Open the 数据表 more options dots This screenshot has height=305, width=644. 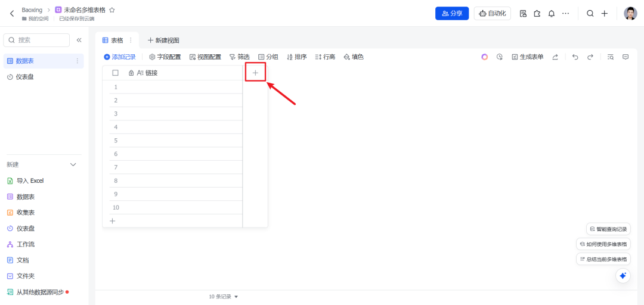[77, 61]
